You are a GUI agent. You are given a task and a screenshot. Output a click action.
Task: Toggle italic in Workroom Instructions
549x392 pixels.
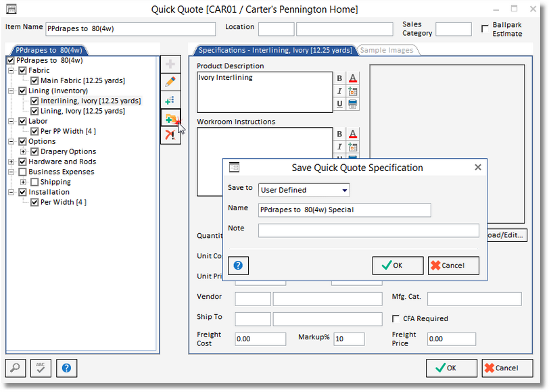coord(339,147)
